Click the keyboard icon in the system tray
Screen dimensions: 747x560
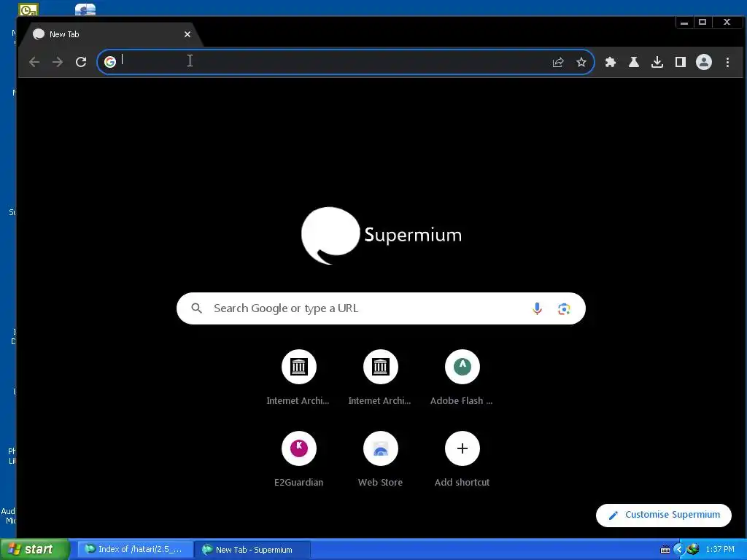665,550
